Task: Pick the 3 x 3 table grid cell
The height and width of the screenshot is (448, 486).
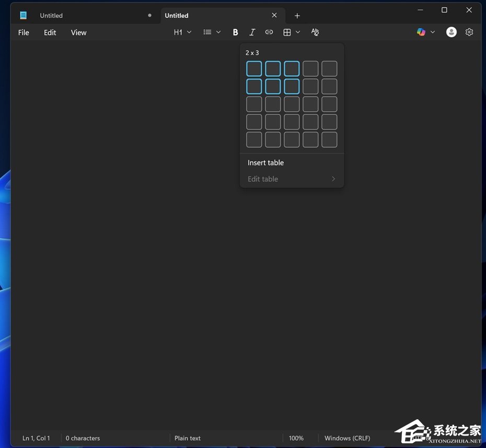Action: tap(292, 104)
